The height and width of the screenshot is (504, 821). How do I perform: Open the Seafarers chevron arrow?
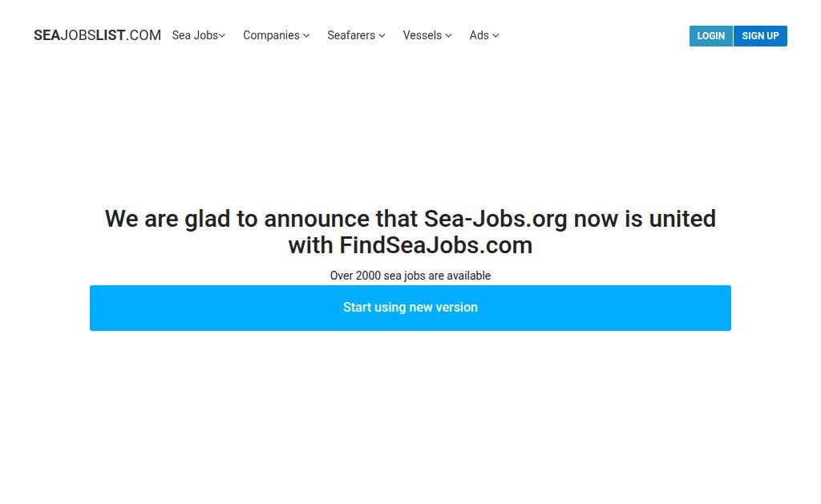point(382,35)
